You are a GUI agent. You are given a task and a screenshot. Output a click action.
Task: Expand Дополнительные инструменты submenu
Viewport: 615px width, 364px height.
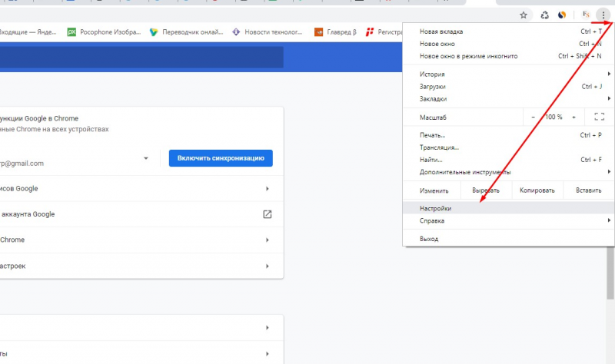508,171
